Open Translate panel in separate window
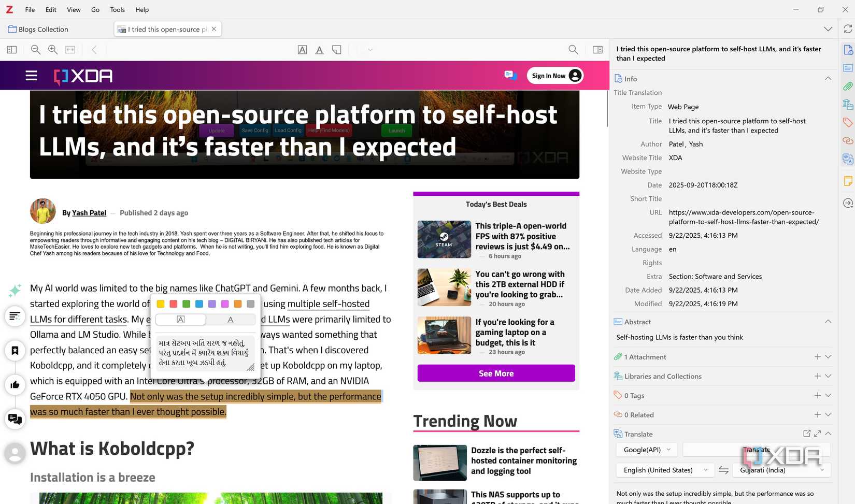 [x=807, y=434]
